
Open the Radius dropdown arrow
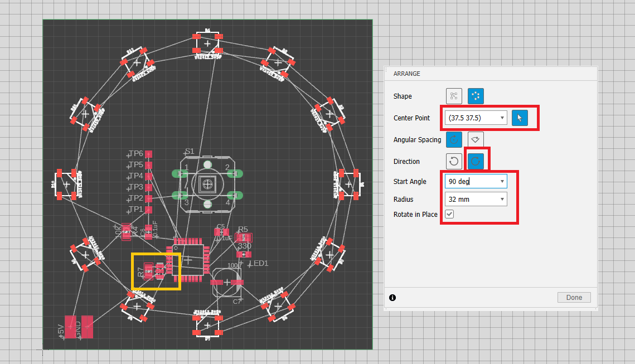click(502, 199)
